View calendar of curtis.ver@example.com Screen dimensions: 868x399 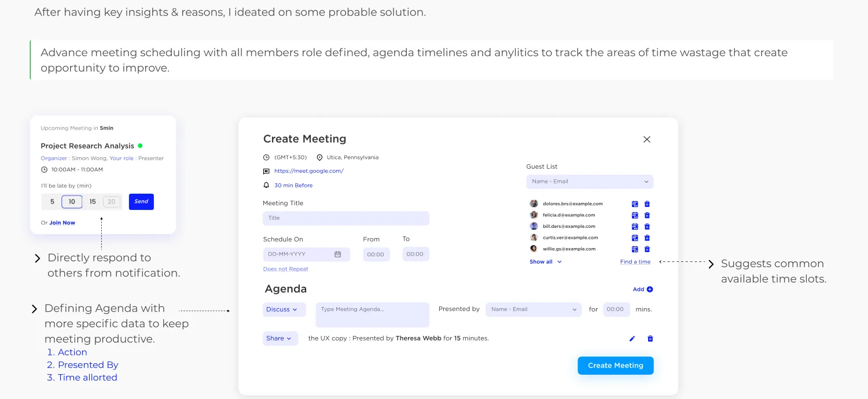coord(635,238)
